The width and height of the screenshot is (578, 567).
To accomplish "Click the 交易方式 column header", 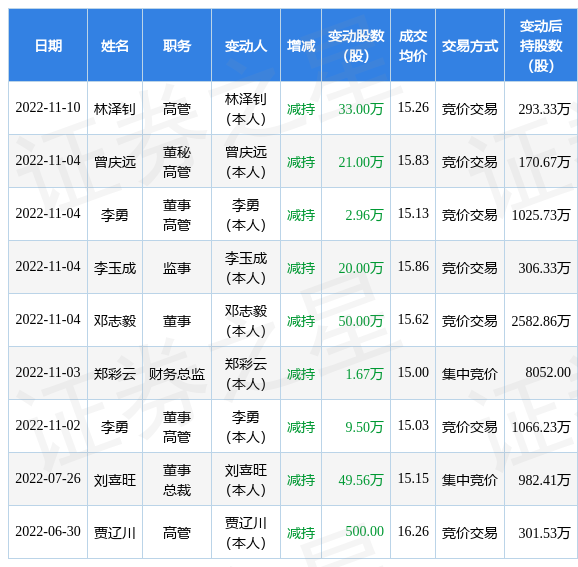I will tap(470, 45).
